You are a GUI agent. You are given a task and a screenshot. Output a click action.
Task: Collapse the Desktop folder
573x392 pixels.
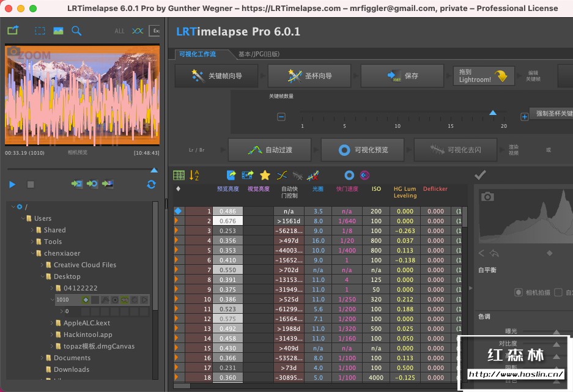pyautogui.click(x=42, y=276)
